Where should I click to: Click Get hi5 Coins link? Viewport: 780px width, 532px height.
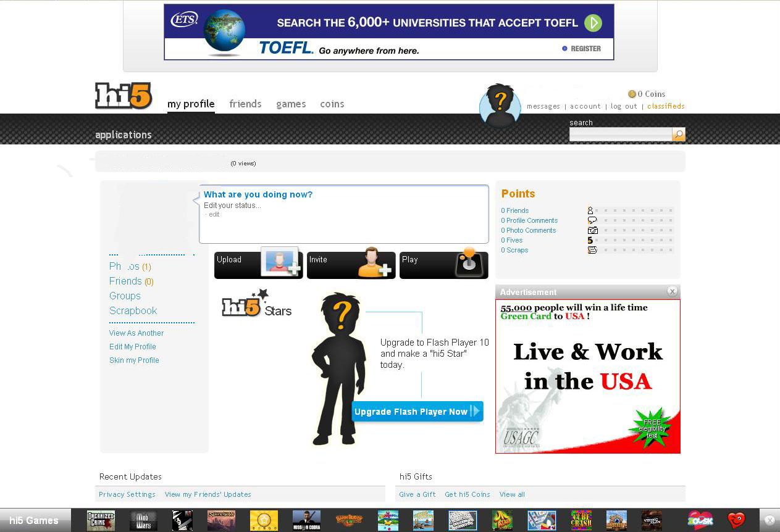468,494
